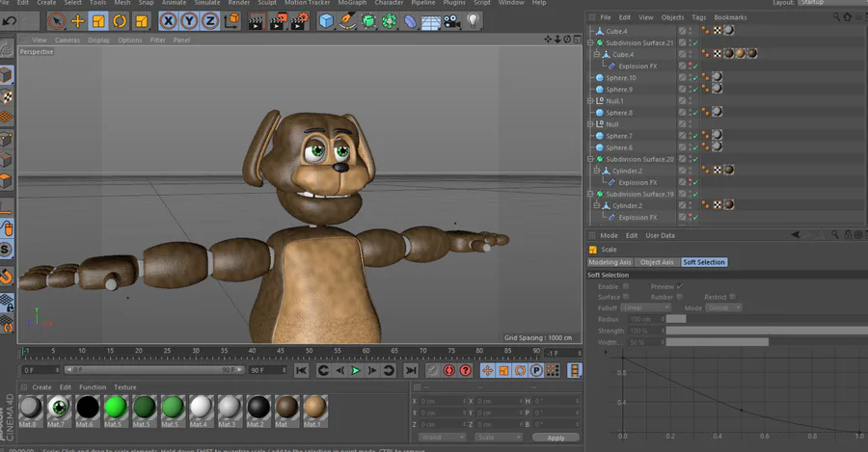
Task: Collapse Subdivision Surface.20 tree node
Action: coord(590,159)
